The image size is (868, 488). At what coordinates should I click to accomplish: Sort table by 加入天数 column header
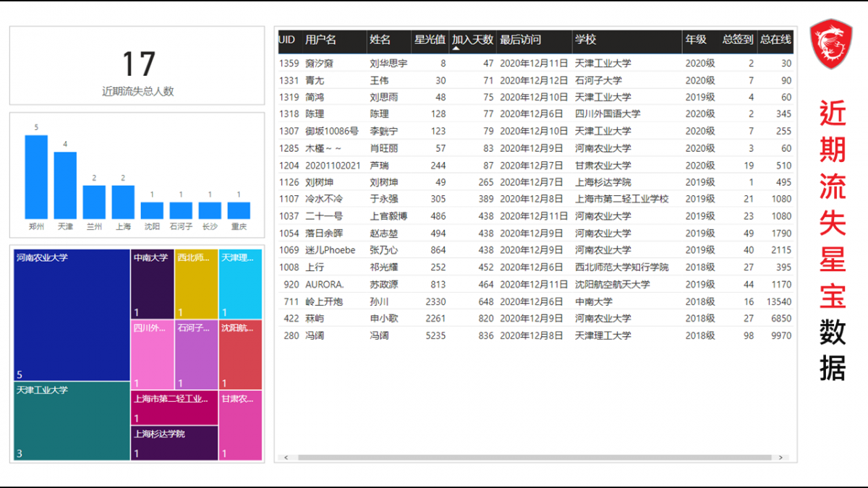[472, 40]
